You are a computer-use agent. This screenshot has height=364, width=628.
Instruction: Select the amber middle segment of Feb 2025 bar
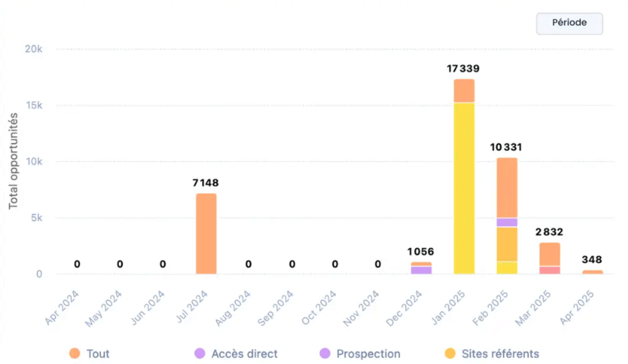(x=507, y=244)
